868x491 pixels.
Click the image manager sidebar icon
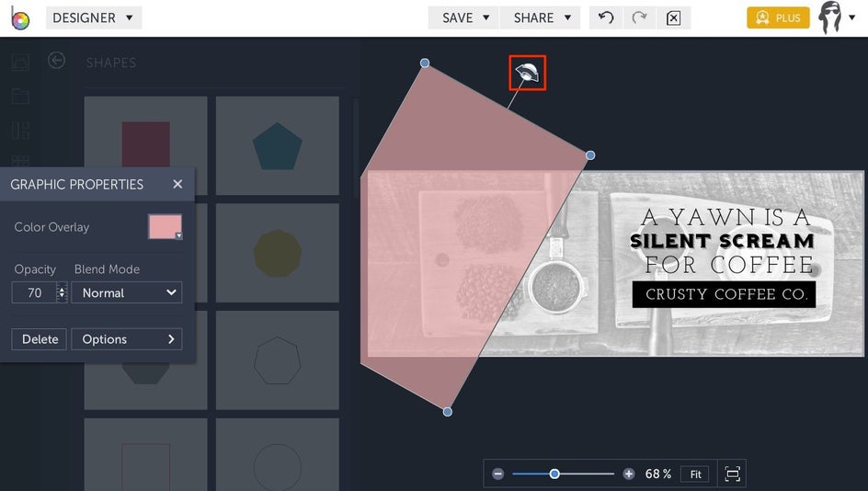tap(20, 63)
